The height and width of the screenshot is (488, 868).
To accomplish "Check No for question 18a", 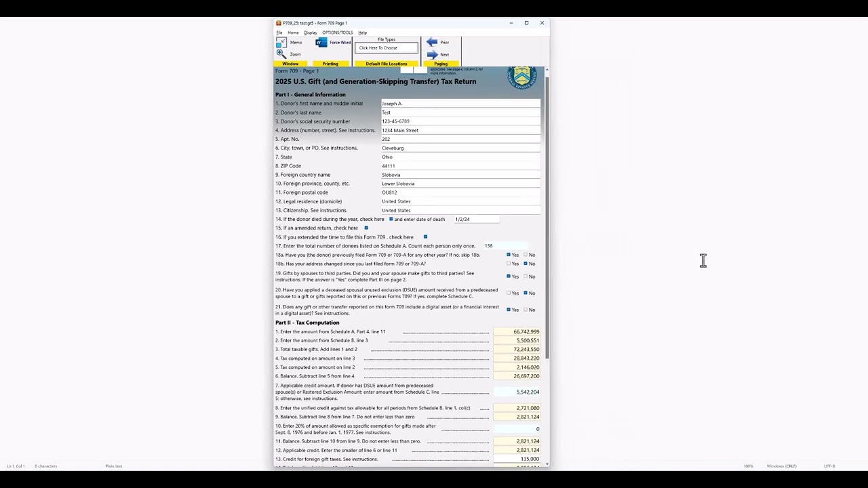I will 526,255.
